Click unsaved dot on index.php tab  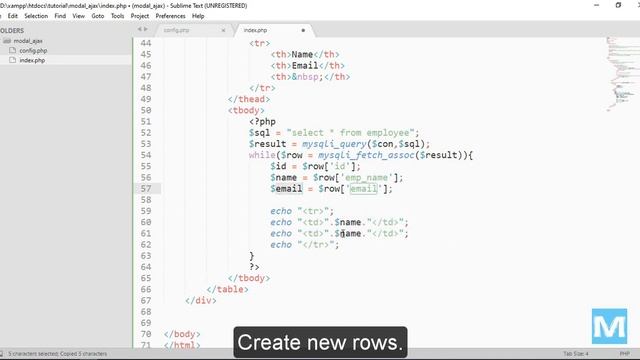[303, 30]
